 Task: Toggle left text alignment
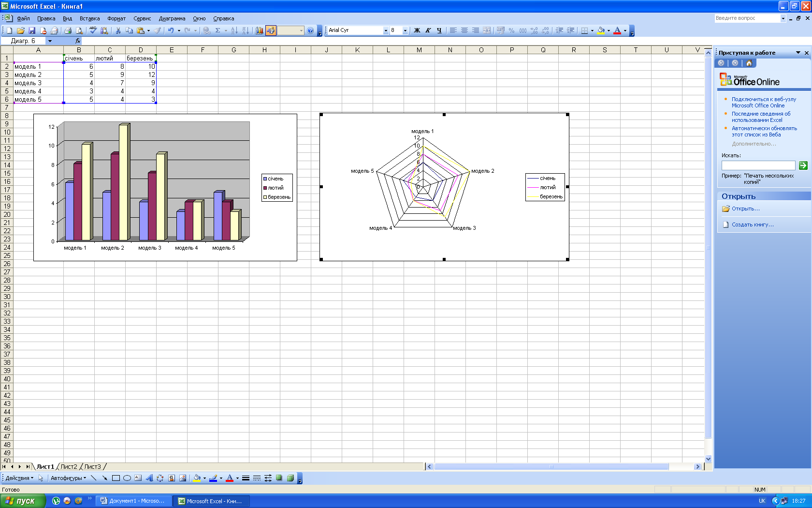(453, 30)
